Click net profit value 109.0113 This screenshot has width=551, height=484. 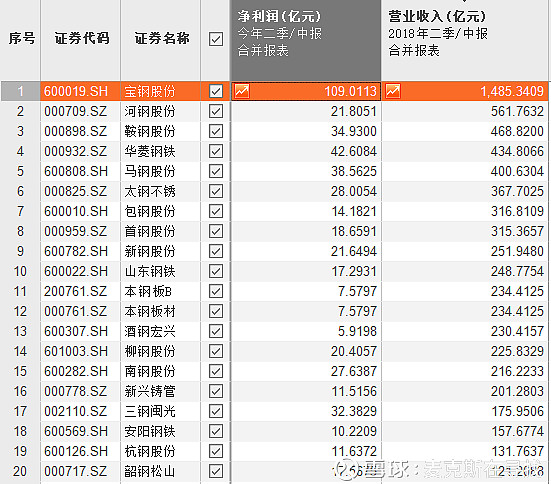click(x=351, y=91)
